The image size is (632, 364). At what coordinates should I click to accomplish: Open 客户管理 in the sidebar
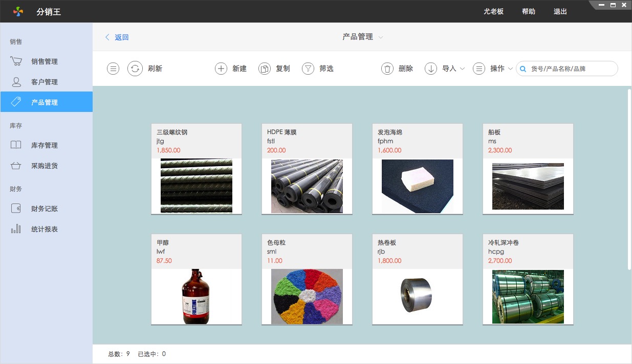click(45, 82)
